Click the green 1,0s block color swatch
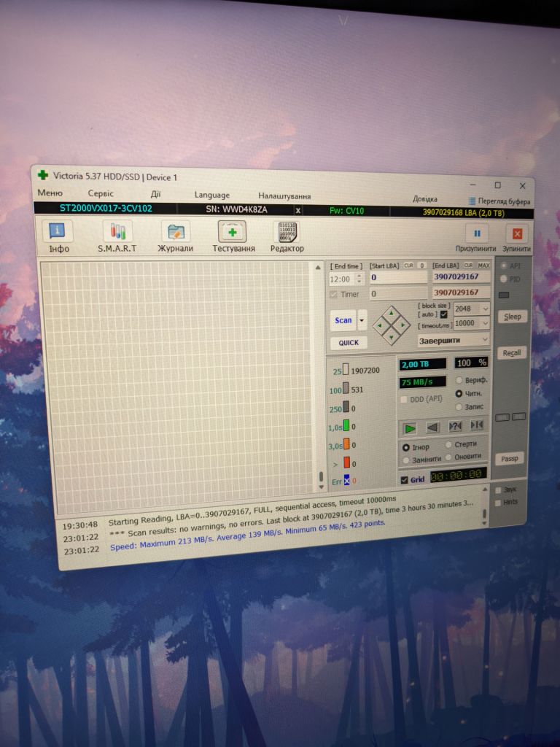 346,425
